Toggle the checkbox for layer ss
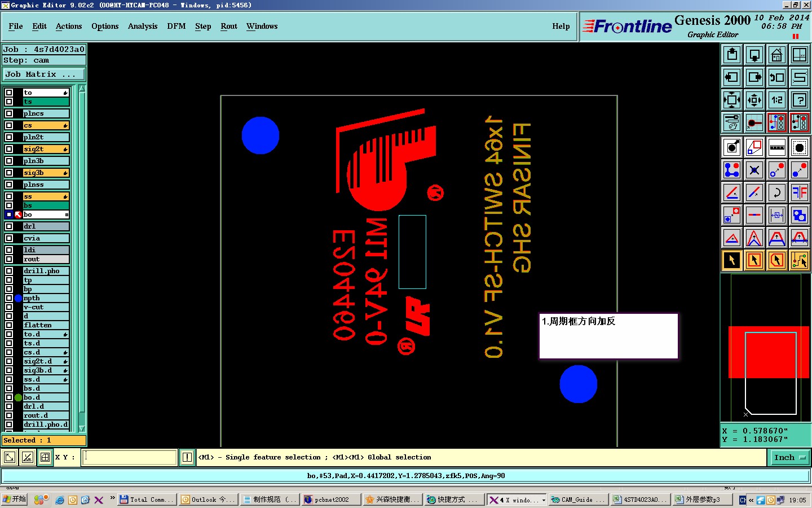812x508 pixels. pos(9,196)
